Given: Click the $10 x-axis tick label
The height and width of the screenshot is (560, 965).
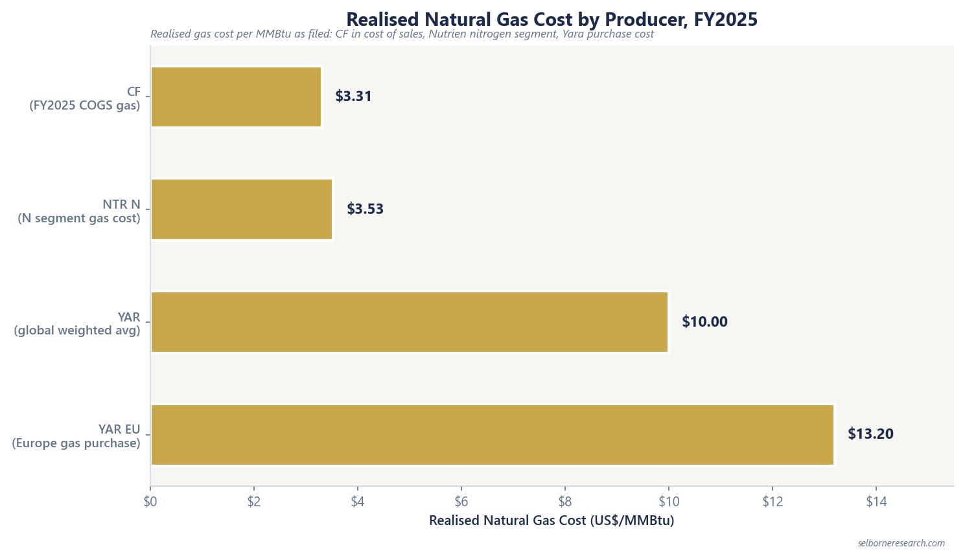Looking at the screenshot, I should 669,502.
